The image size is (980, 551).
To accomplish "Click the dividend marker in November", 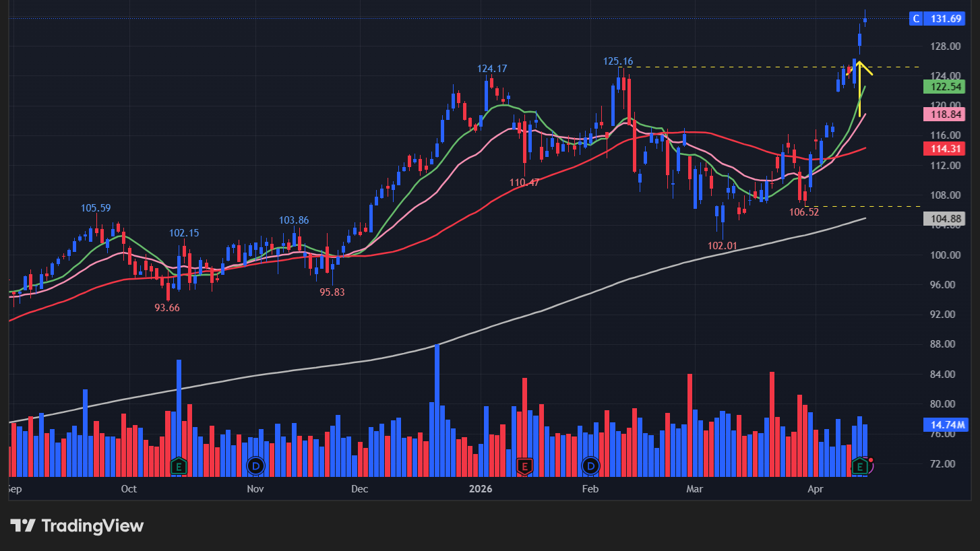I will pos(255,465).
